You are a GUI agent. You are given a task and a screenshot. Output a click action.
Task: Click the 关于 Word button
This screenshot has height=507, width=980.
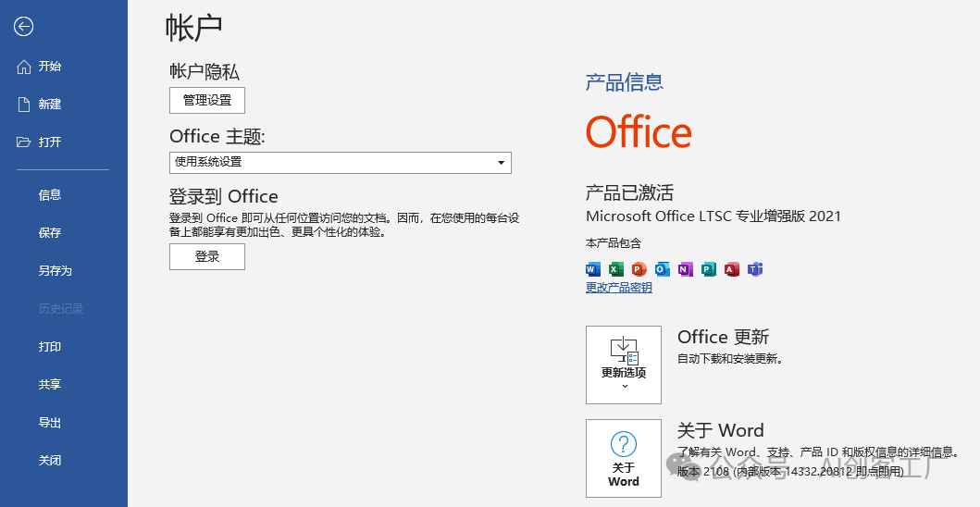pos(623,458)
